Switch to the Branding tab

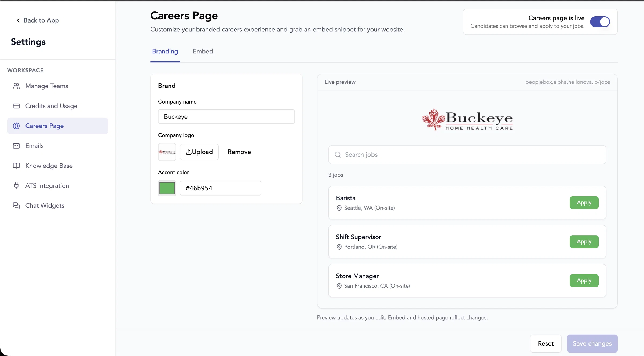(x=165, y=51)
